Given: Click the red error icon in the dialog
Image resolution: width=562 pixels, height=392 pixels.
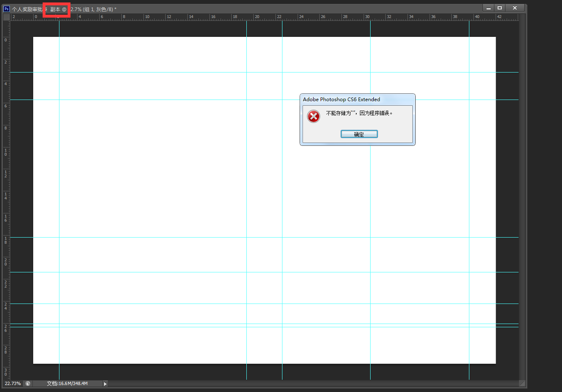Looking at the screenshot, I should pyautogui.click(x=314, y=116).
